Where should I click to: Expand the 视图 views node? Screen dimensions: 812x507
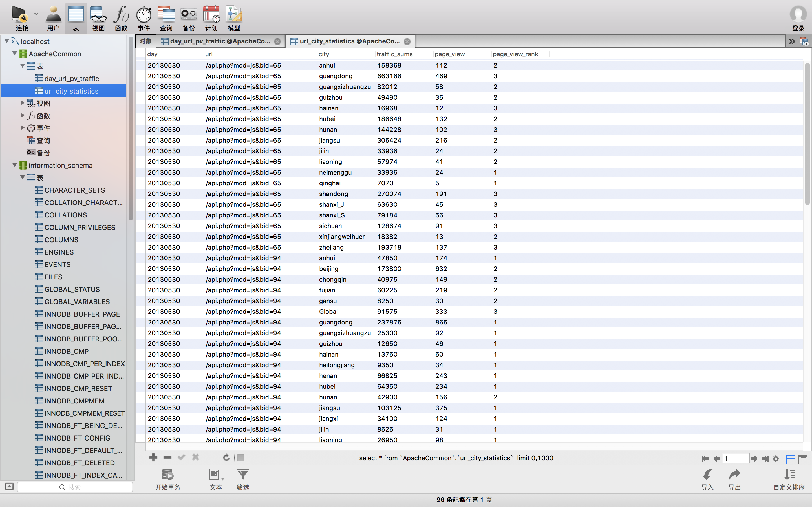click(x=23, y=103)
